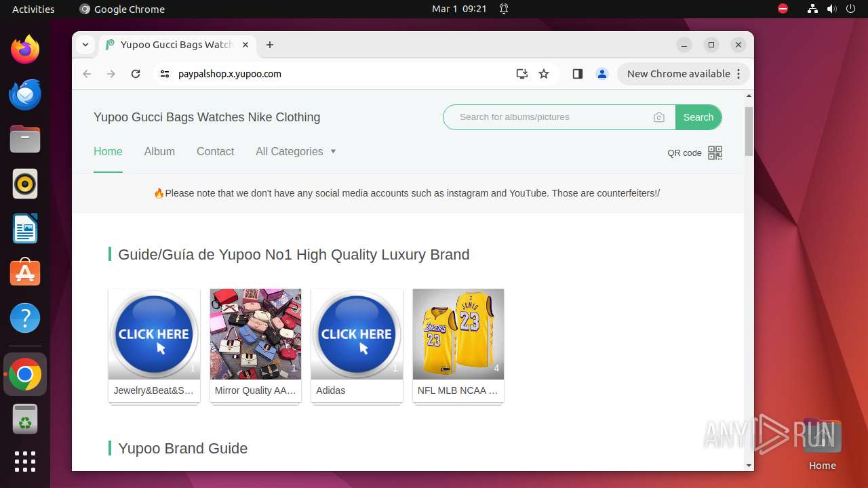This screenshot has width=868, height=488.
Task: Click the Google Chrome dock icon
Action: pyautogui.click(x=25, y=374)
